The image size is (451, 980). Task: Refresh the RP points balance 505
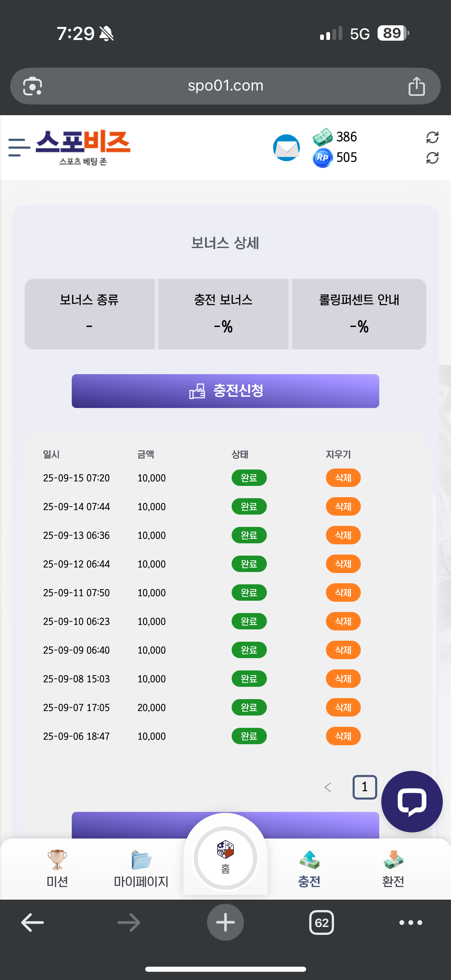coord(432,158)
